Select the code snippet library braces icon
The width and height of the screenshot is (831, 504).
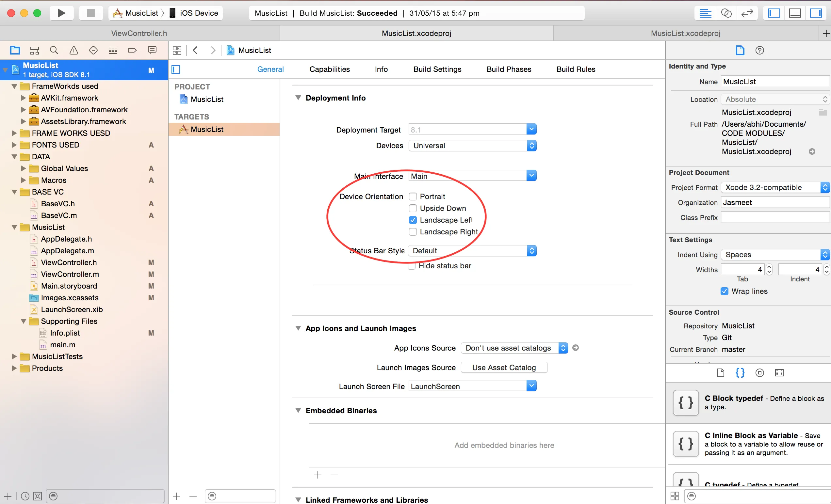click(x=740, y=373)
